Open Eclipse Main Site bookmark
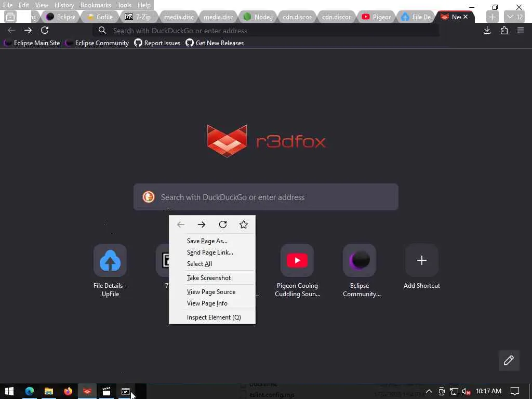The height and width of the screenshot is (399, 532). click(32, 43)
